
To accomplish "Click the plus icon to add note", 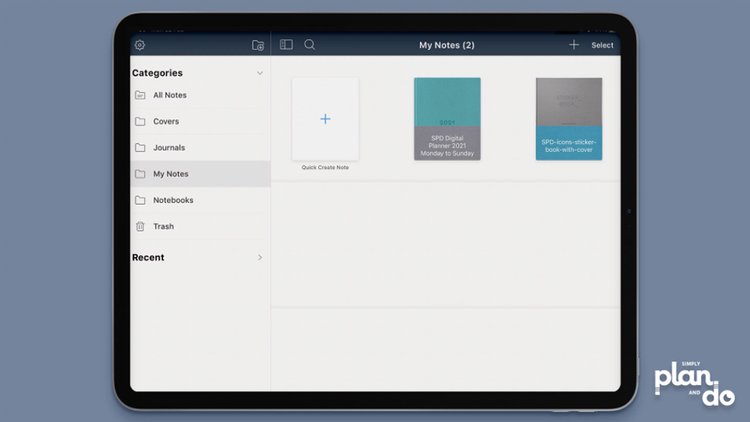I will click(x=574, y=44).
